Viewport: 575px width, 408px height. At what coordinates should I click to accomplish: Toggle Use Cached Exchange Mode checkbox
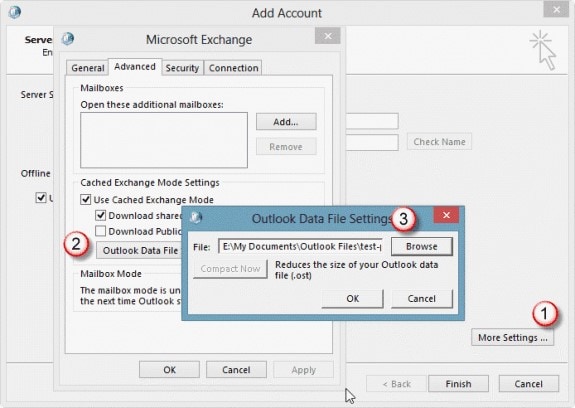(85, 199)
